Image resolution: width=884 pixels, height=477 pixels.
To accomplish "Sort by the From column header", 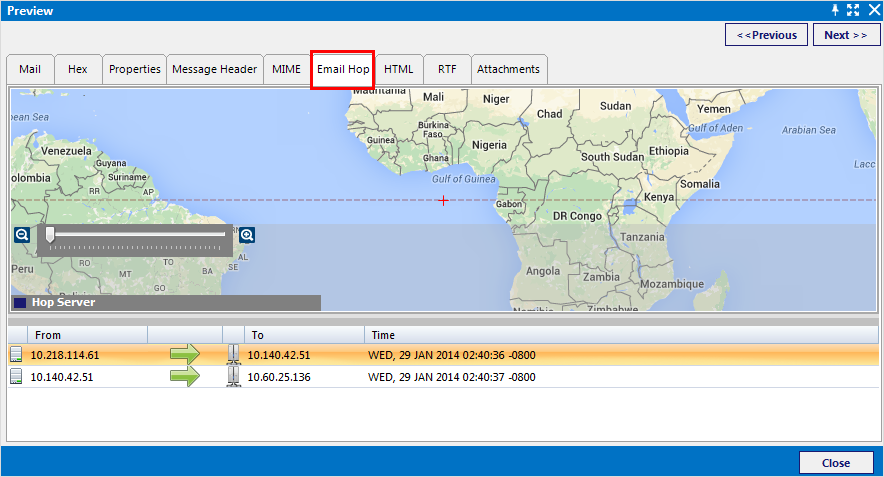I will coord(87,335).
